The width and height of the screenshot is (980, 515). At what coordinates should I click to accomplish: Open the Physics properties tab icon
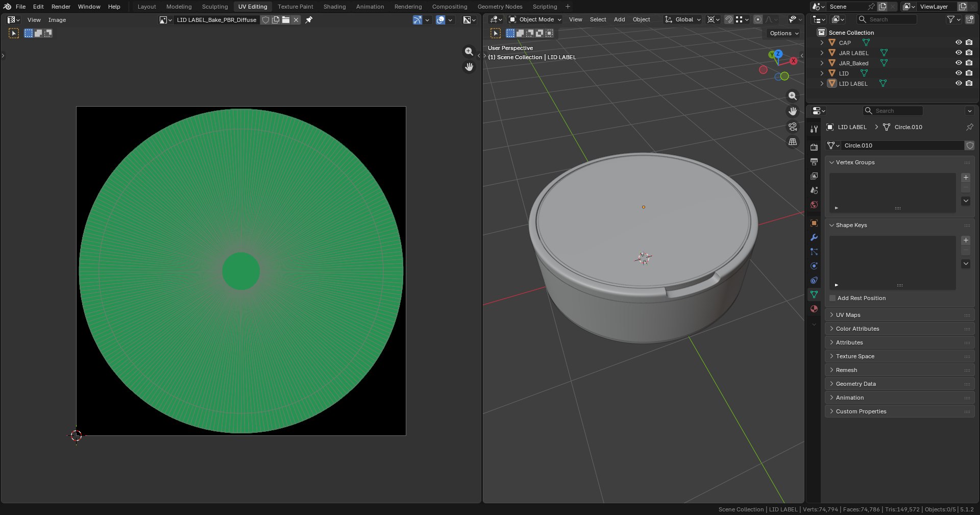point(814,266)
